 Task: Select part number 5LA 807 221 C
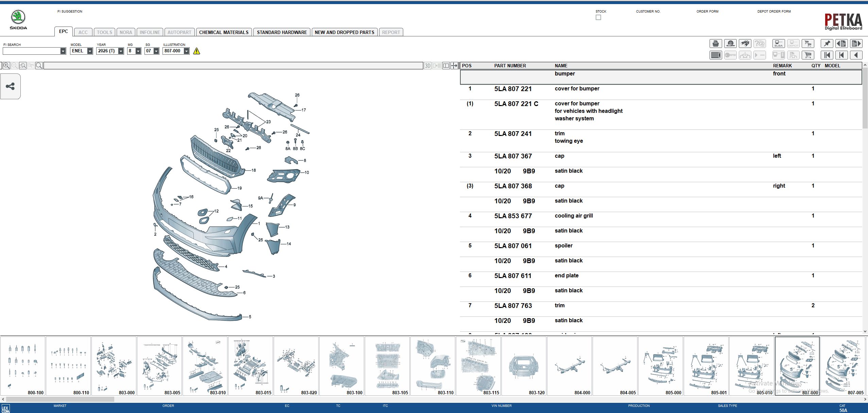point(516,104)
